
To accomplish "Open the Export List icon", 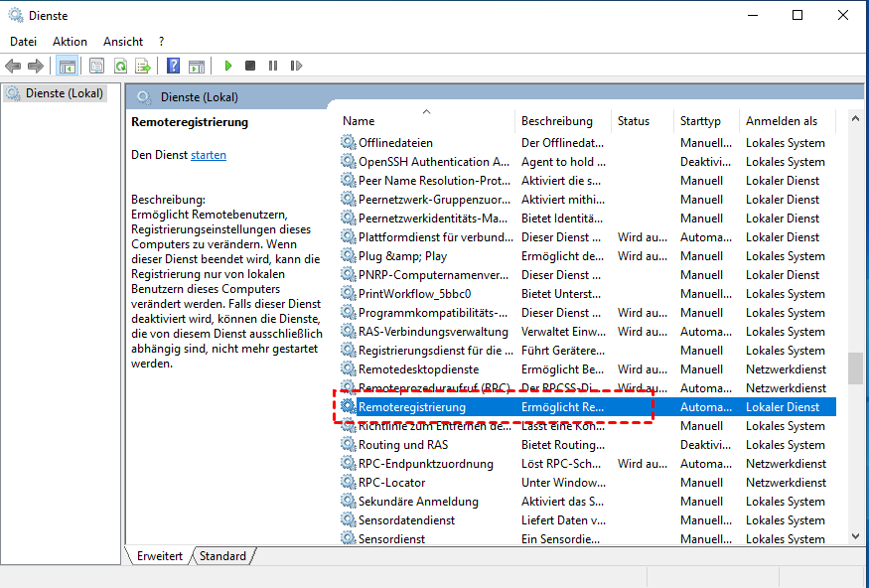I will point(142,66).
